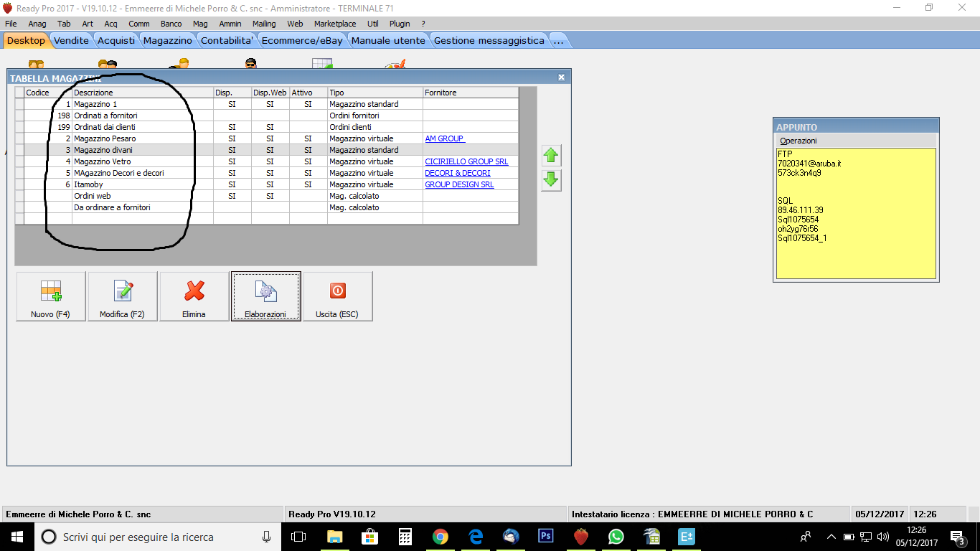The width and height of the screenshot is (980, 551).
Task: Open the Tab menu
Action: (x=64, y=24)
